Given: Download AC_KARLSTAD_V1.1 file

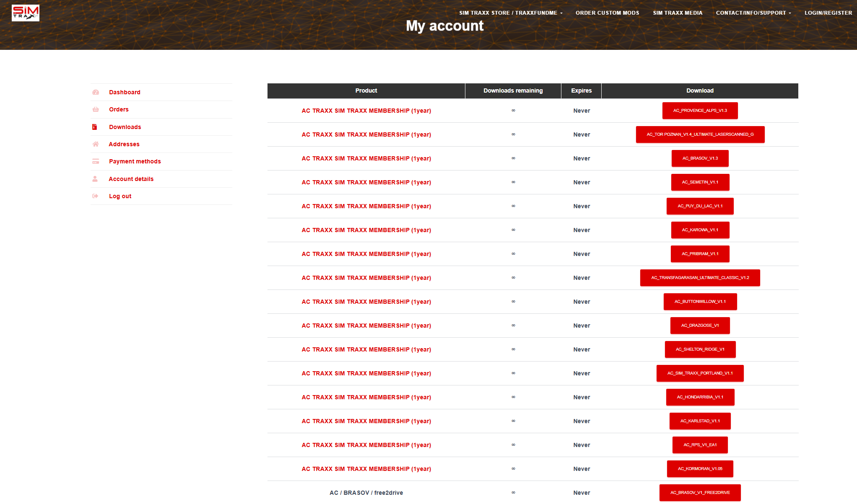Looking at the screenshot, I should tap(700, 421).
